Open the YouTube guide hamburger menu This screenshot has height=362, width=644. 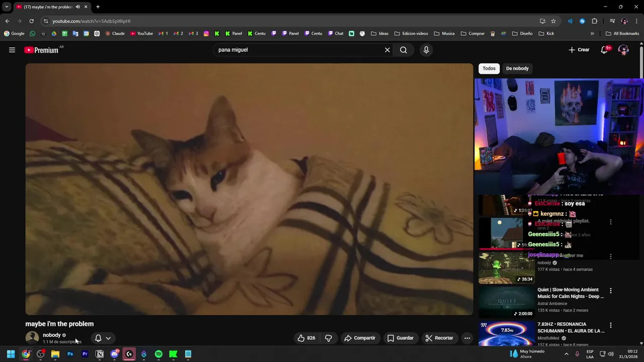[12, 50]
